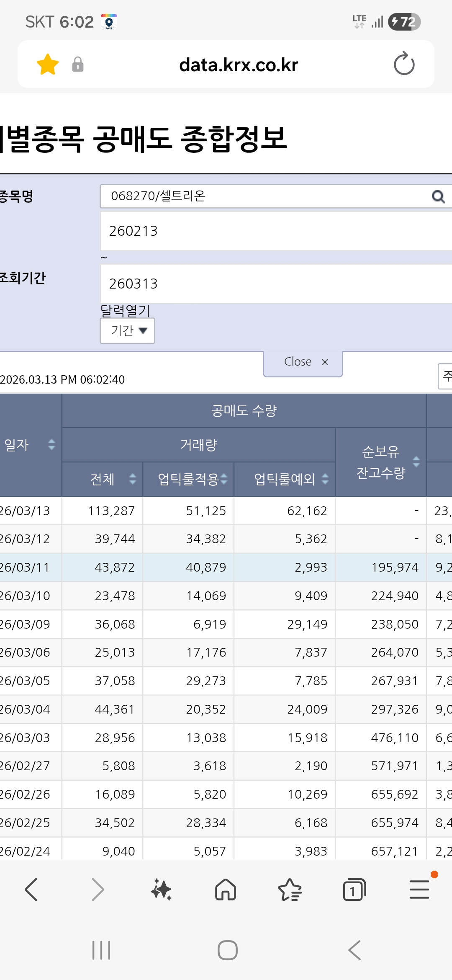Image resolution: width=452 pixels, height=980 pixels.
Task: Sort table by 일자 column
Action: (51, 444)
